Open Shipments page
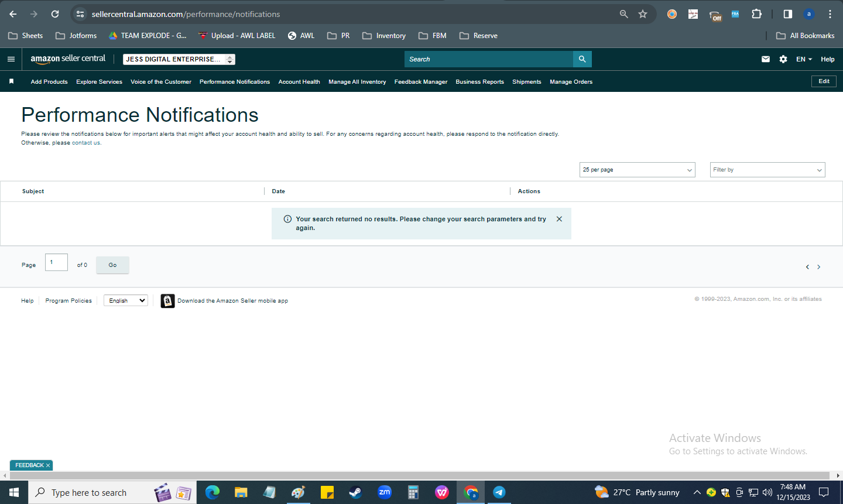The image size is (843, 504). [x=526, y=82]
